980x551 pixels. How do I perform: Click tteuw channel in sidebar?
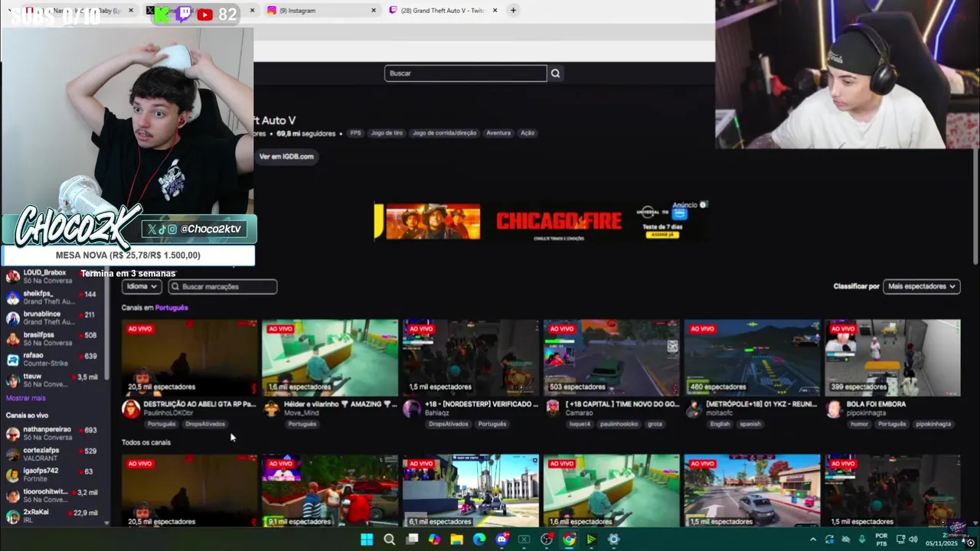[52, 380]
